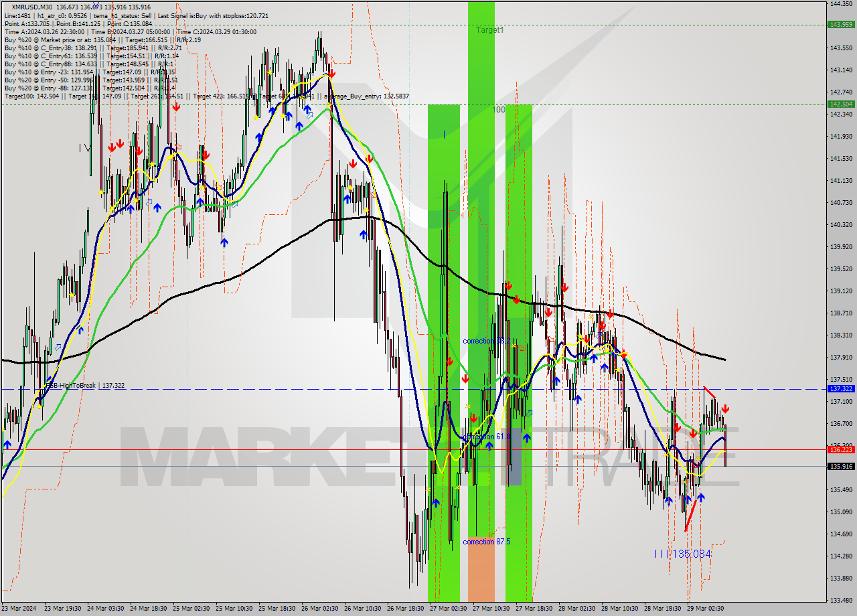Screen dimensions: 857x616
Task: Click the 135.090 price axis label
Action: click(841, 512)
